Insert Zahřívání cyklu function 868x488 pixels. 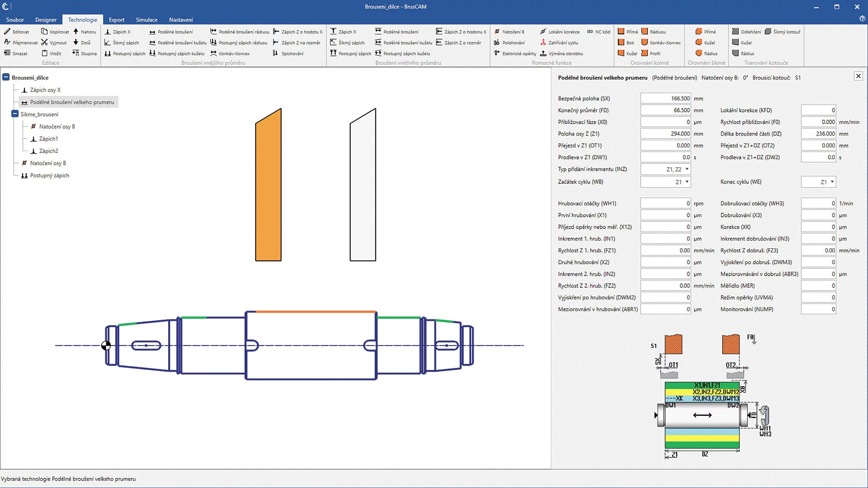click(559, 42)
